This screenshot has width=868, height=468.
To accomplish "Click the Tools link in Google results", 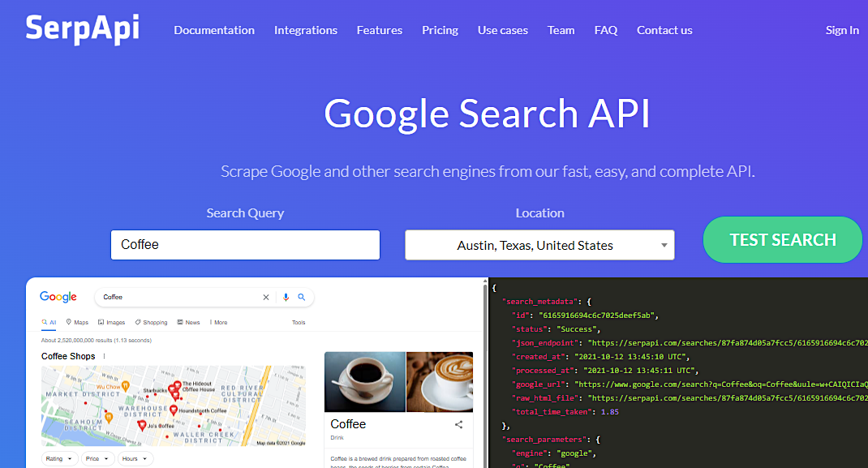I will tap(299, 322).
